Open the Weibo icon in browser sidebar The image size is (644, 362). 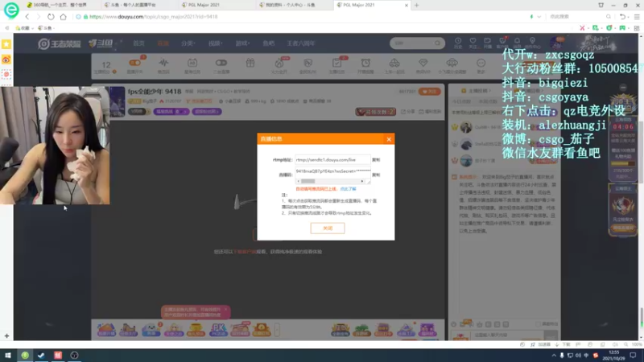(x=6, y=60)
